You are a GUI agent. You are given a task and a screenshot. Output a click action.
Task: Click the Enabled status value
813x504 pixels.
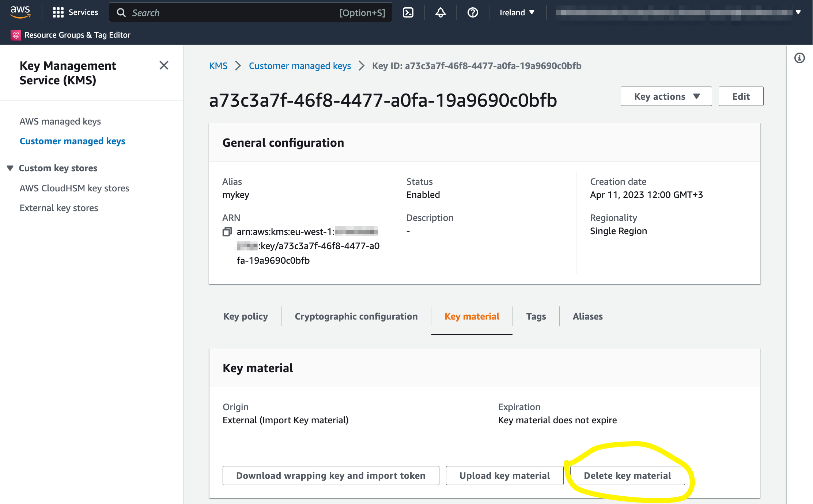click(423, 195)
